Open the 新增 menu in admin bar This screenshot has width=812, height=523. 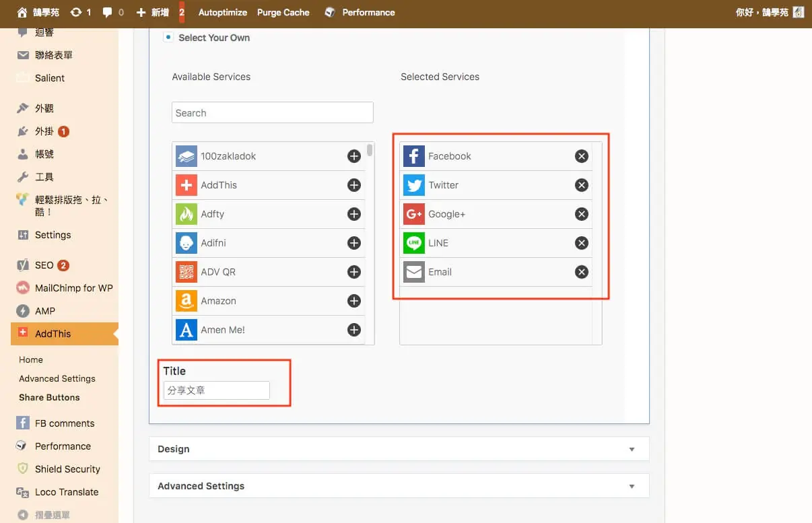[152, 12]
